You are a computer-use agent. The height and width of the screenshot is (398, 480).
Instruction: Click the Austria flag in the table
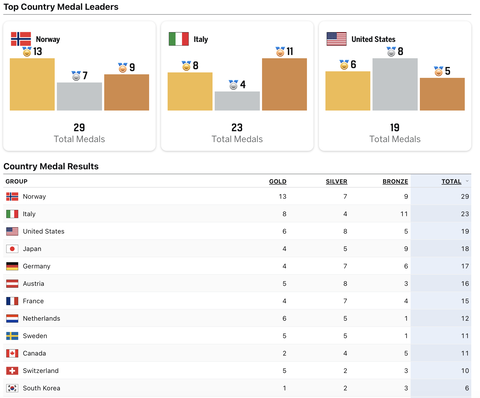click(12, 284)
